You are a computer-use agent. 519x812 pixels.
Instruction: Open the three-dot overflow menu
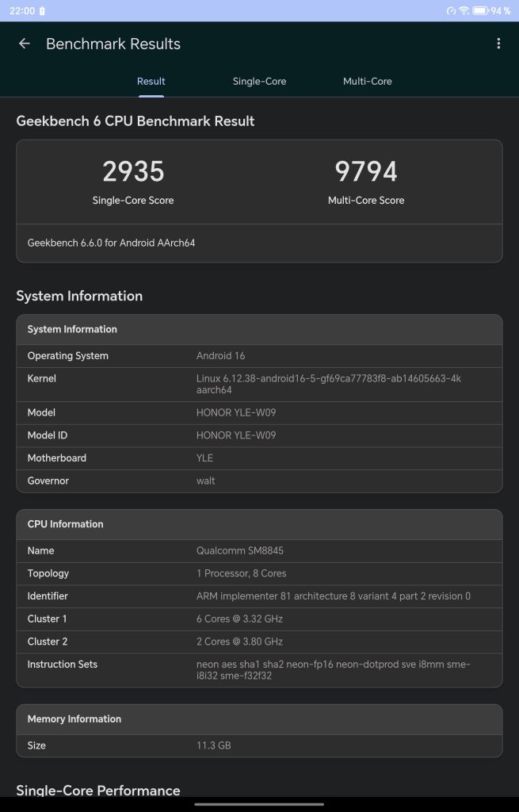(498, 44)
